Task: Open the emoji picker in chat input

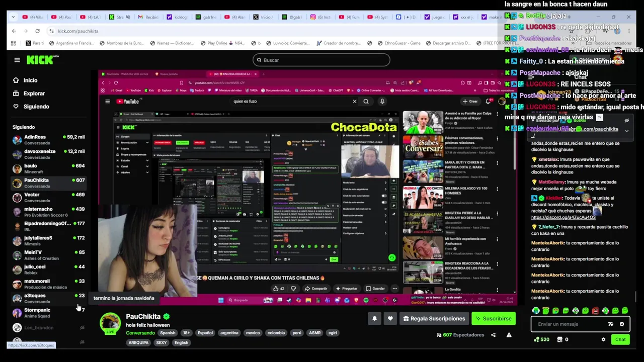Action: (x=622, y=324)
